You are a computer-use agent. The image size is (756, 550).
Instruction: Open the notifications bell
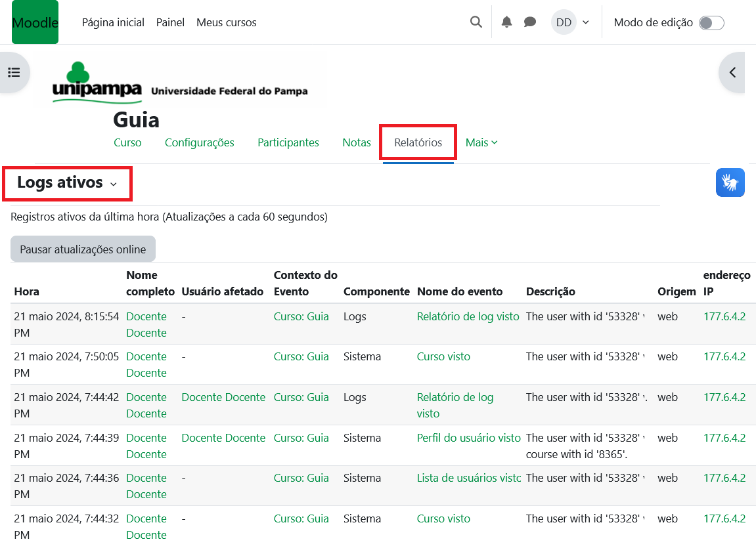[x=506, y=22]
